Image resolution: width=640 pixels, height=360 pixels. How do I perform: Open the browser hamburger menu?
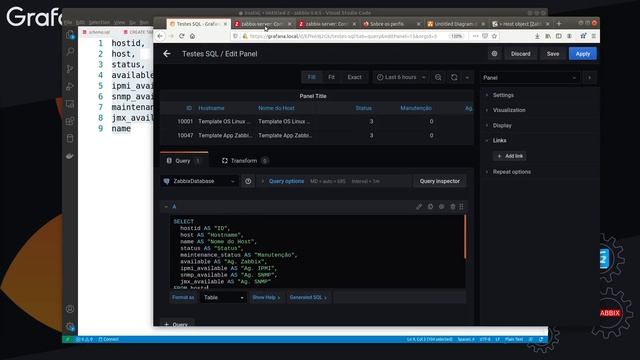[594, 36]
